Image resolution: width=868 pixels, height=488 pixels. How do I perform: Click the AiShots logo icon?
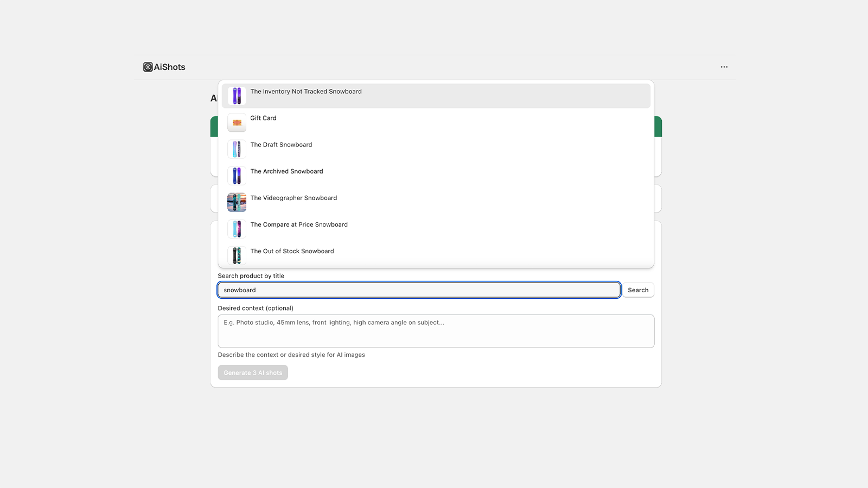tap(147, 67)
